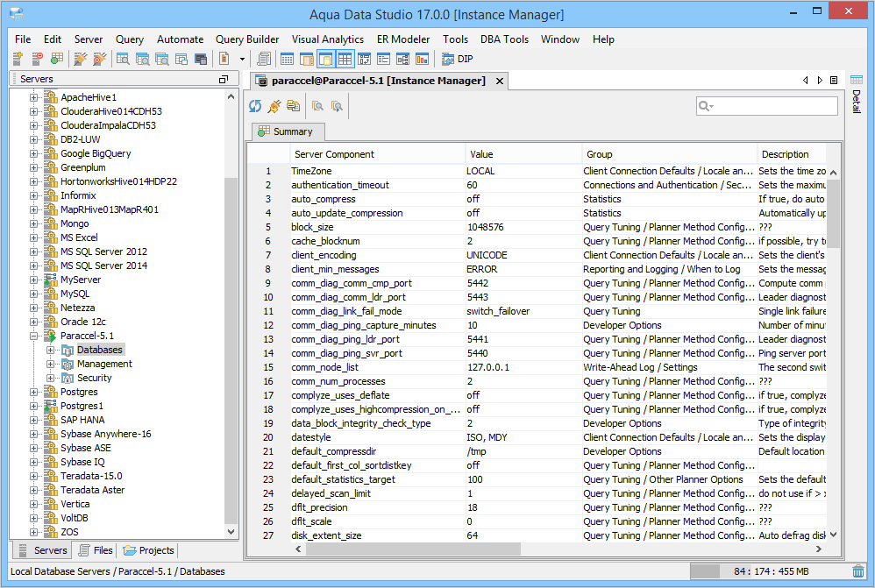Sort by the Server Component column header
The image size is (875, 588).
(377, 154)
